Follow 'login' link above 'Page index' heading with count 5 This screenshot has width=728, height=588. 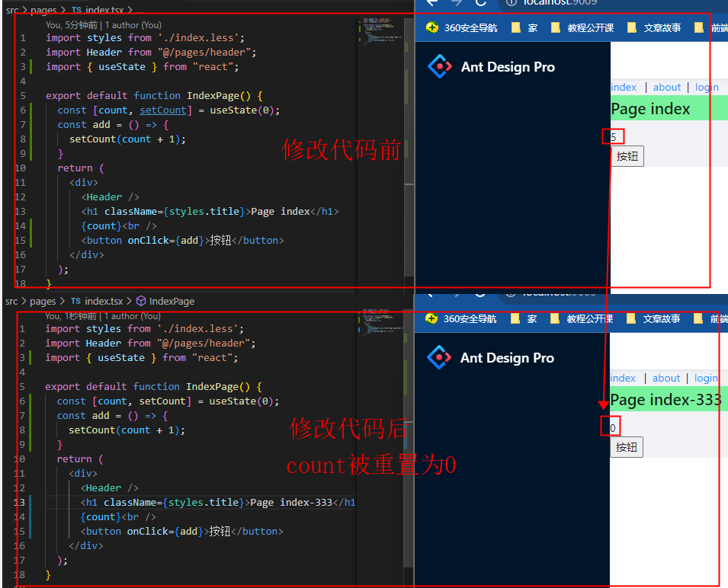tap(707, 87)
